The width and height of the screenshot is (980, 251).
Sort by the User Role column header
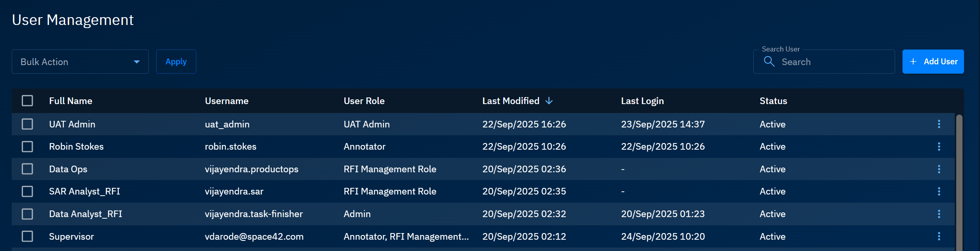coord(364,101)
